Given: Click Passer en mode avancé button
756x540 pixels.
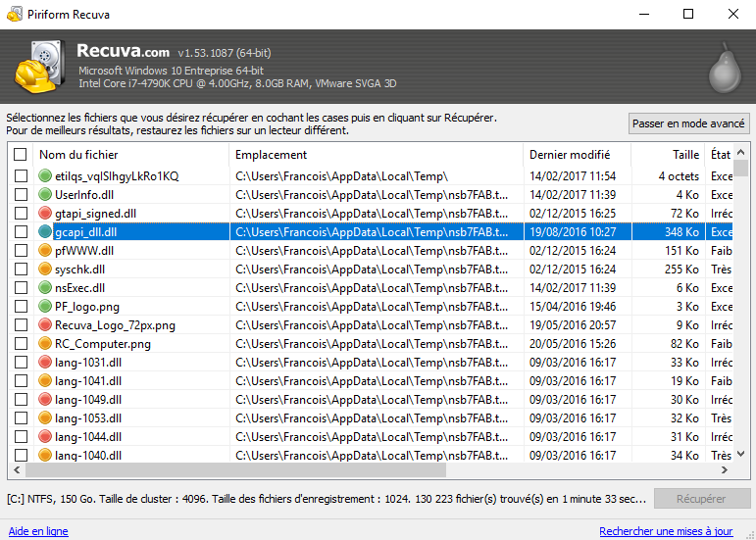Looking at the screenshot, I should (688, 123).
